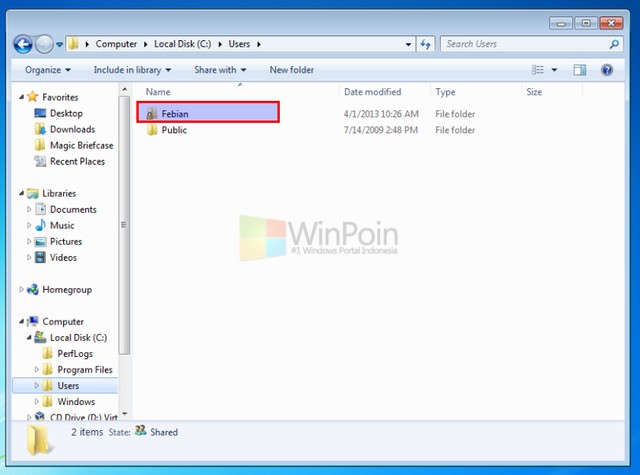Go back with the Back arrow button
Viewport: 640px width, 475px height.
pos(23,44)
